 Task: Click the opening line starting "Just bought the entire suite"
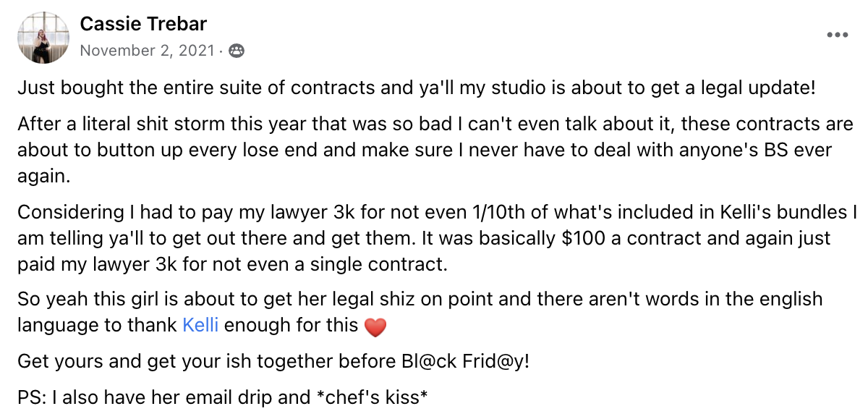pos(416,89)
